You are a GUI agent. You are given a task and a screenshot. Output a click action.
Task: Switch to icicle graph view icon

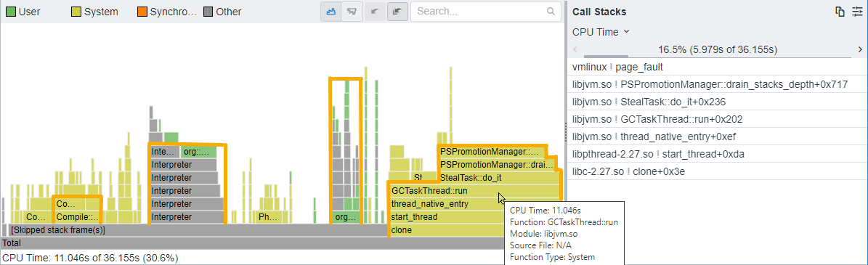click(352, 11)
